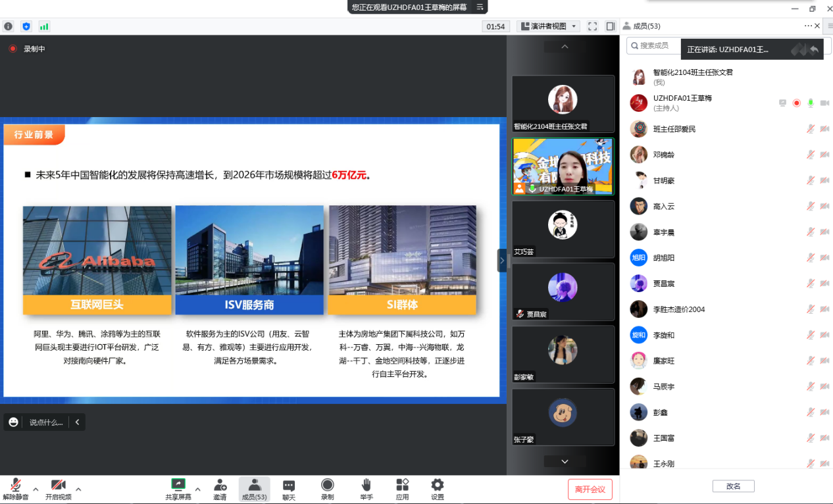This screenshot has height=504, width=833.
Task: Open the 演讲者视图 view dropdown
Action: point(549,26)
